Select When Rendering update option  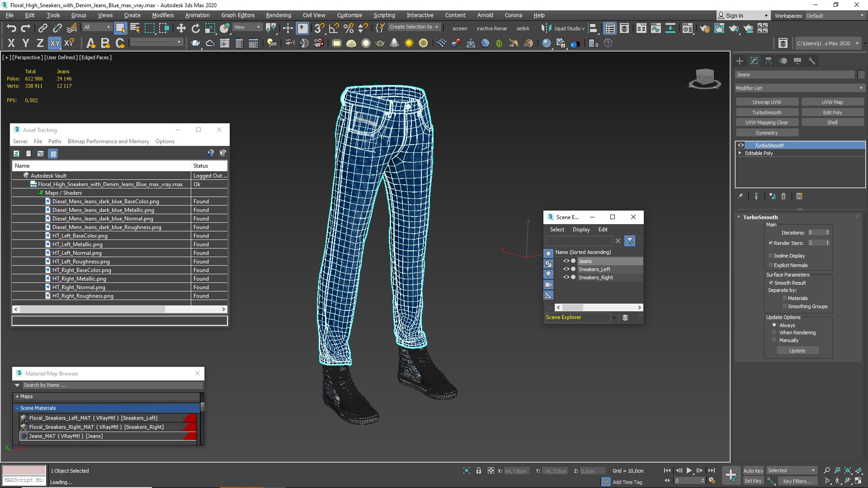(774, 333)
